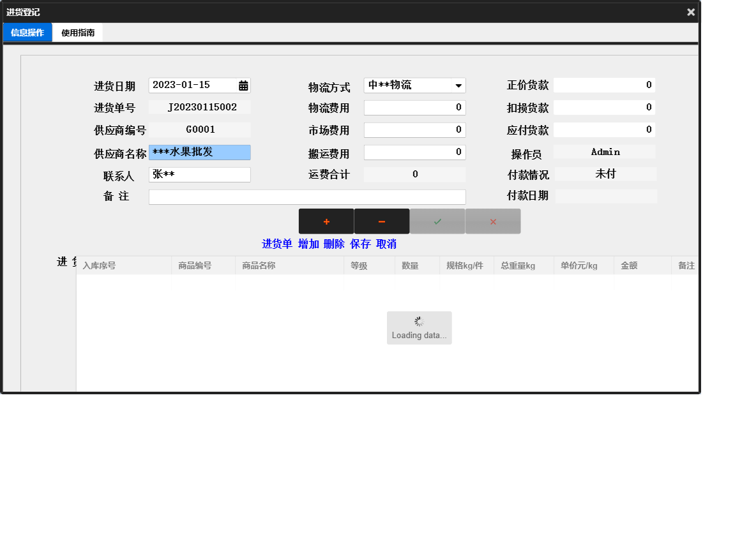Click the red X cancel icon

(x=492, y=221)
